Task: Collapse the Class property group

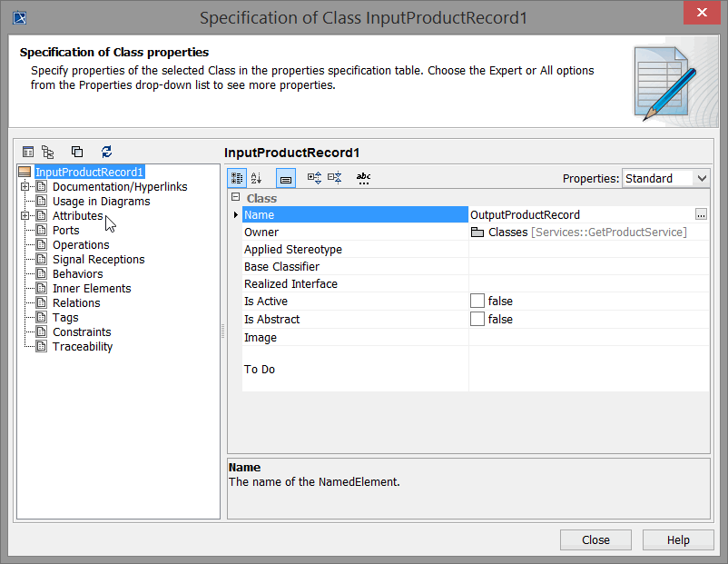Action: (x=236, y=198)
